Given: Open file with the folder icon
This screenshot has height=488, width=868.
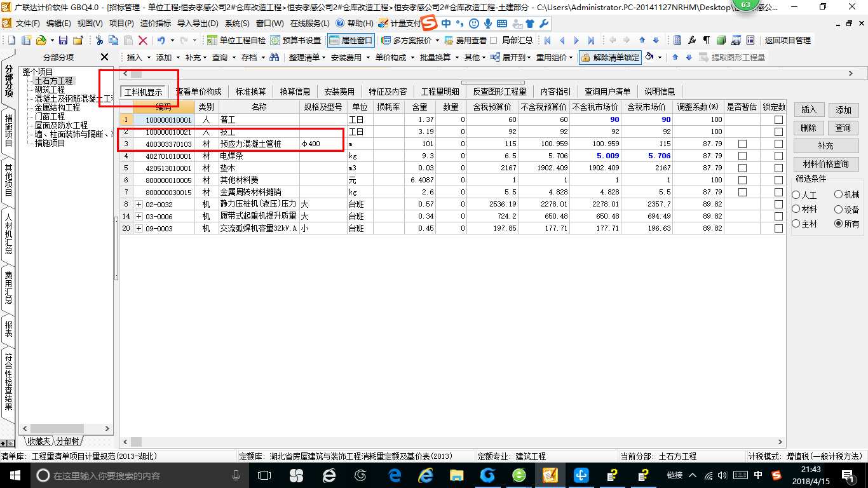Looking at the screenshot, I should [x=41, y=40].
